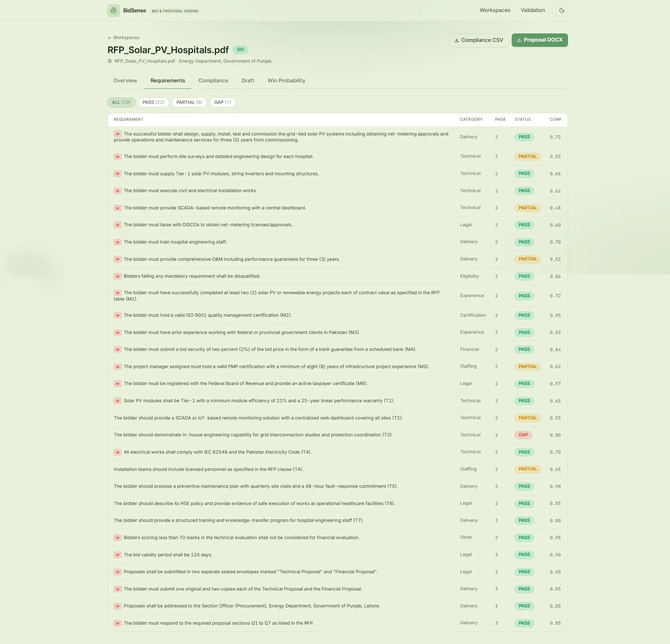This screenshot has width=670, height=644.
Task: Open the Draft tab
Action: coord(248,81)
